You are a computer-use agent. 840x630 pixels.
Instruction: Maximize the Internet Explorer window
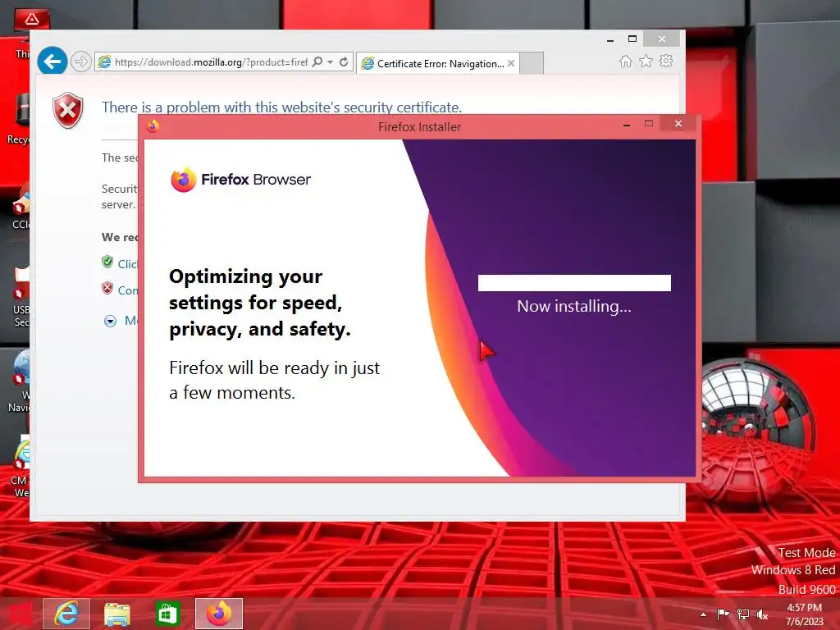632,39
